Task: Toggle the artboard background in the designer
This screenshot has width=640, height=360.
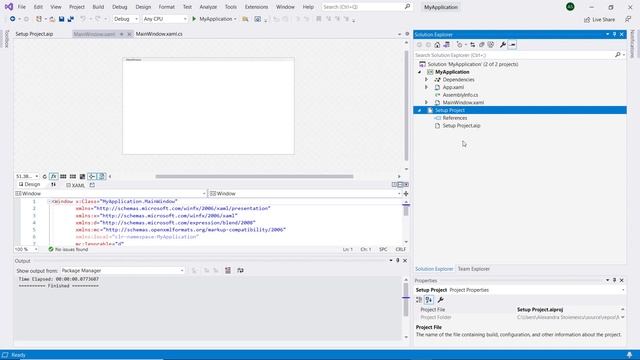Action: (x=82, y=176)
